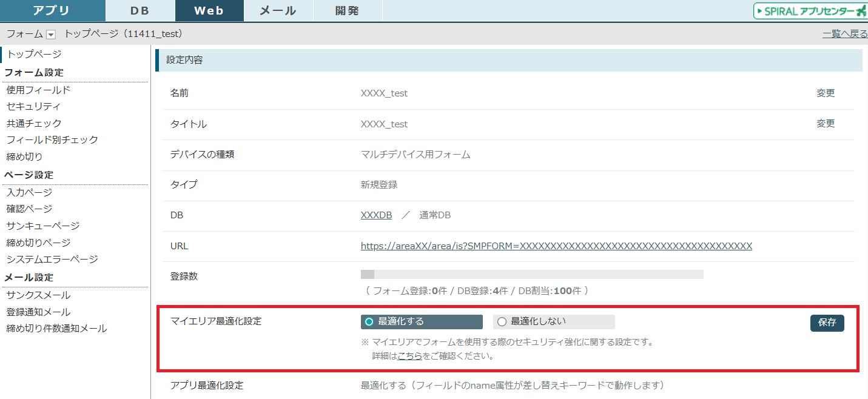868x399 pixels.
Task: Click the こちら details link
Action: tap(410, 356)
